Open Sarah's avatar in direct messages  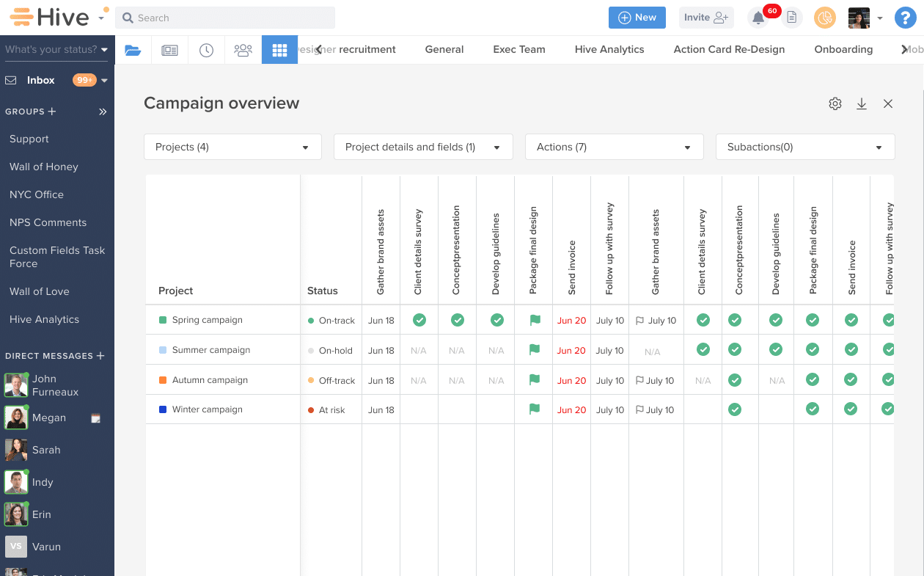coord(16,450)
